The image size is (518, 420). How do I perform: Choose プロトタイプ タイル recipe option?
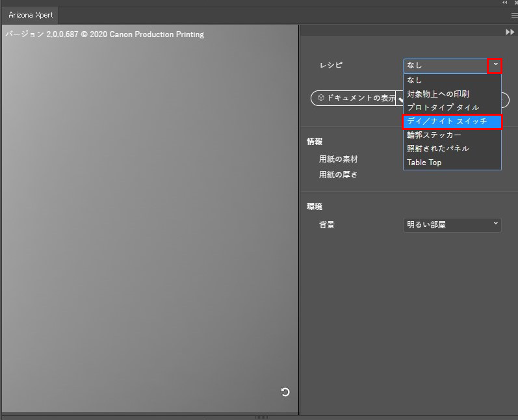452,107
